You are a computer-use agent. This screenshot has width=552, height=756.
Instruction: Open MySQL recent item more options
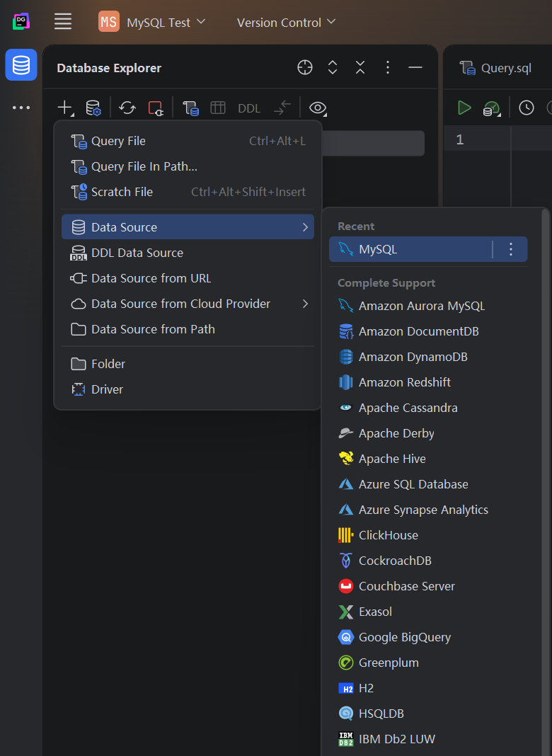click(510, 249)
